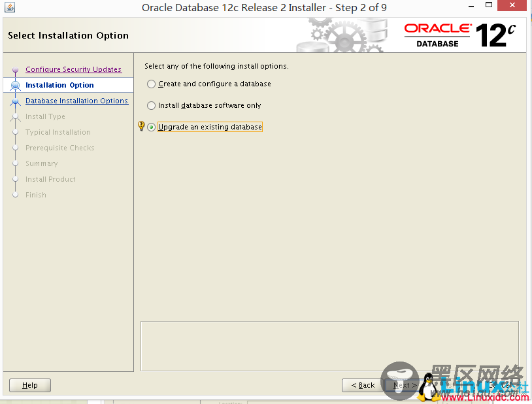Click the hint key icon beside Upgrade option
The width and height of the screenshot is (532, 404).
[x=141, y=126]
